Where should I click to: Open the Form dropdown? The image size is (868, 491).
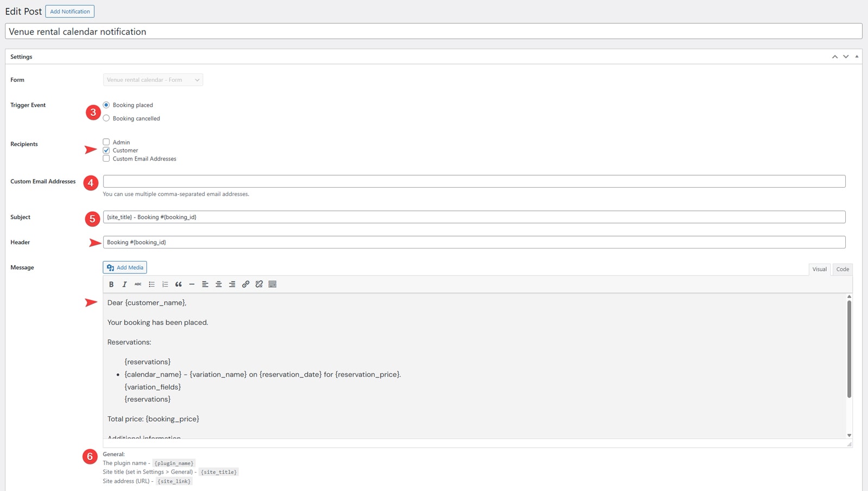click(153, 80)
